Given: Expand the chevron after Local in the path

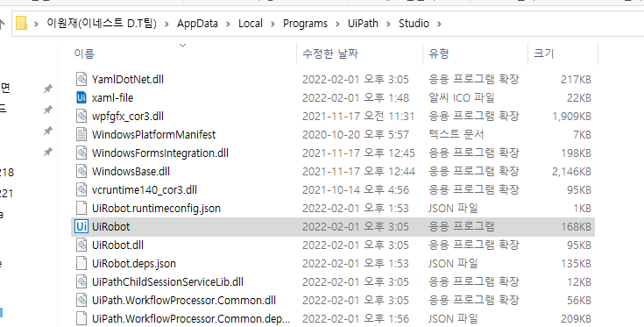Looking at the screenshot, I should point(272,24).
